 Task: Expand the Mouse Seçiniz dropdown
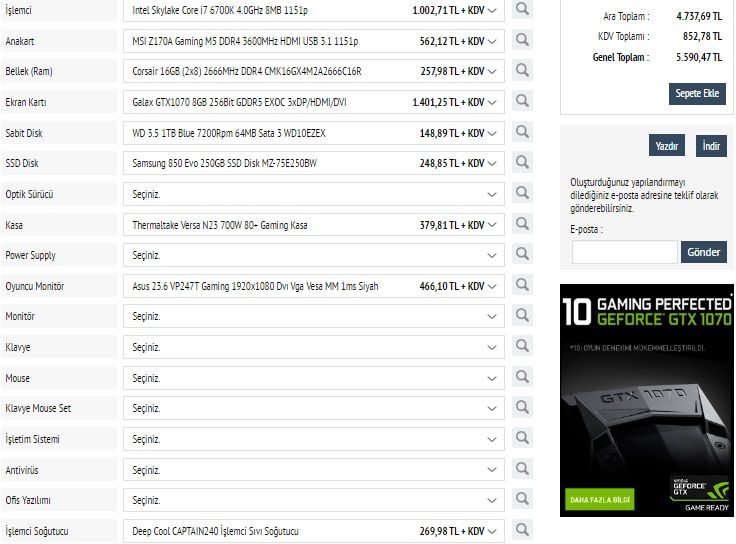(x=314, y=378)
